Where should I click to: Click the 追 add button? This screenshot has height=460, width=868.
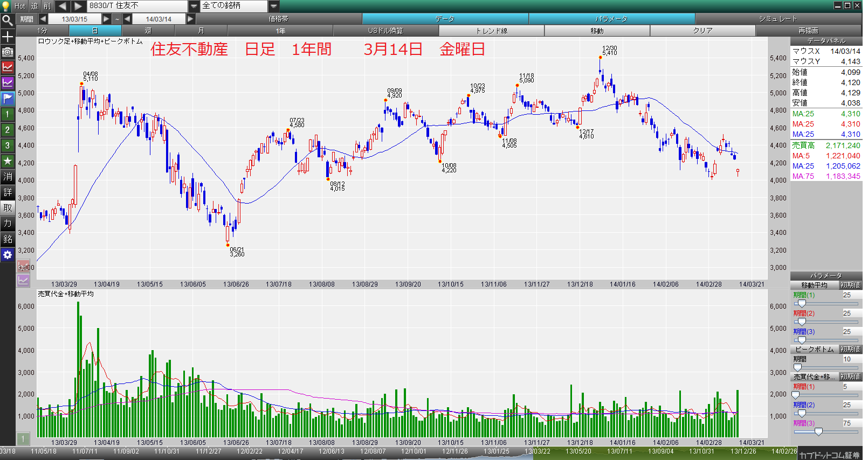35,6
